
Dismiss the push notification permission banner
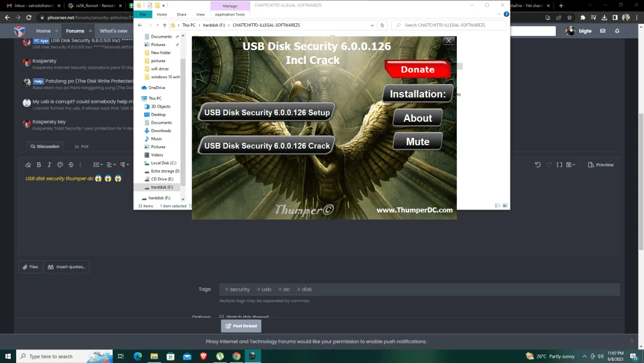pyautogui.click(x=631, y=341)
